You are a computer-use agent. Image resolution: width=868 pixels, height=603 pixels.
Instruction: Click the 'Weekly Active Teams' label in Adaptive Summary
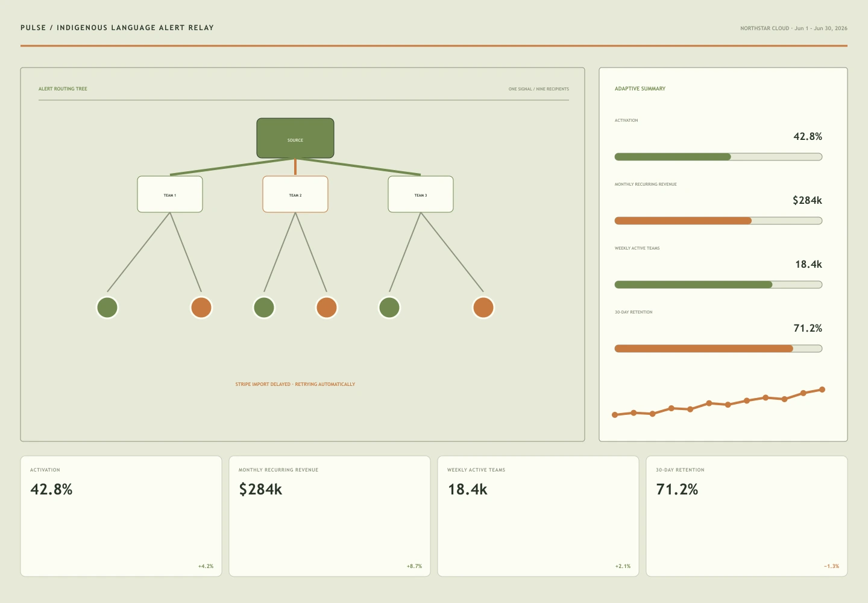[637, 248]
